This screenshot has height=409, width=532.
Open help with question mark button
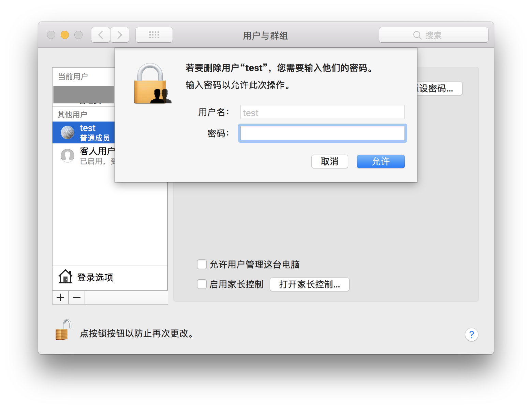pos(471,335)
